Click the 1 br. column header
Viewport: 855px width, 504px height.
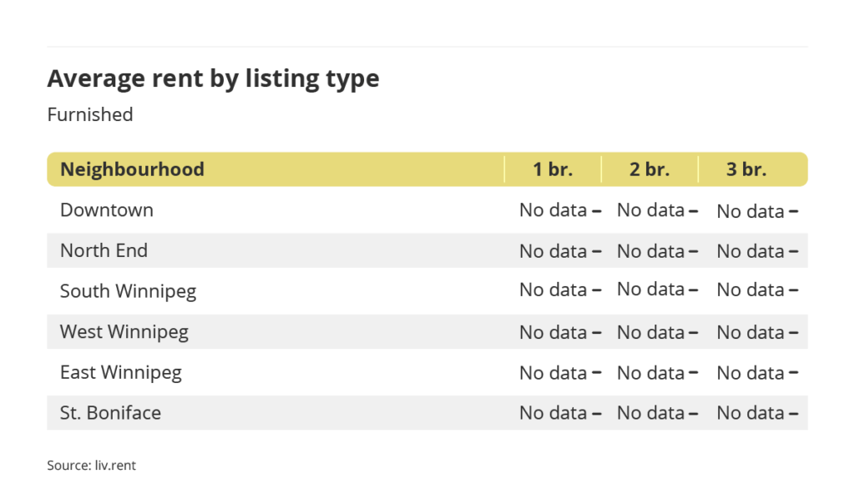[x=553, y=169]
